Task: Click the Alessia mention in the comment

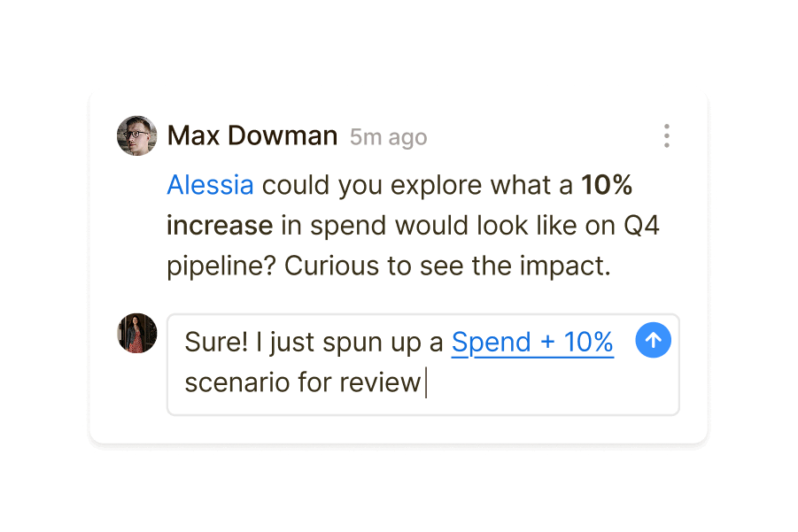Action: click(x=210, y=185)
